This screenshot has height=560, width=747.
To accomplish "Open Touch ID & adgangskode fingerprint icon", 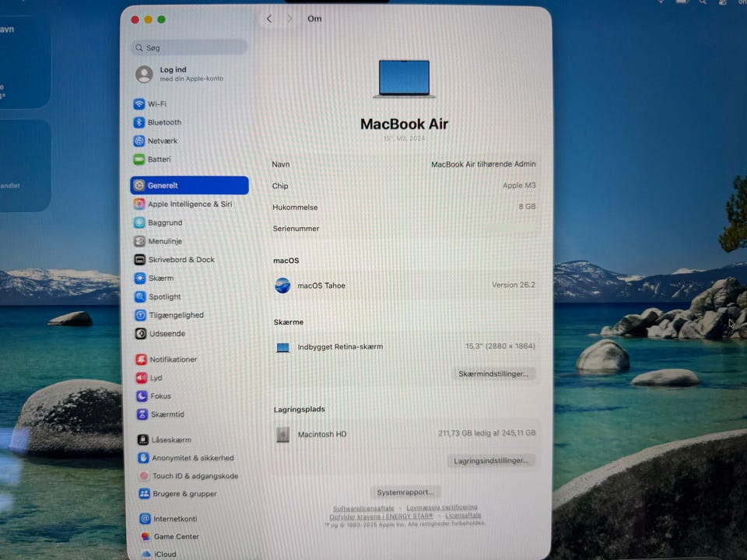I will point(144,476).
